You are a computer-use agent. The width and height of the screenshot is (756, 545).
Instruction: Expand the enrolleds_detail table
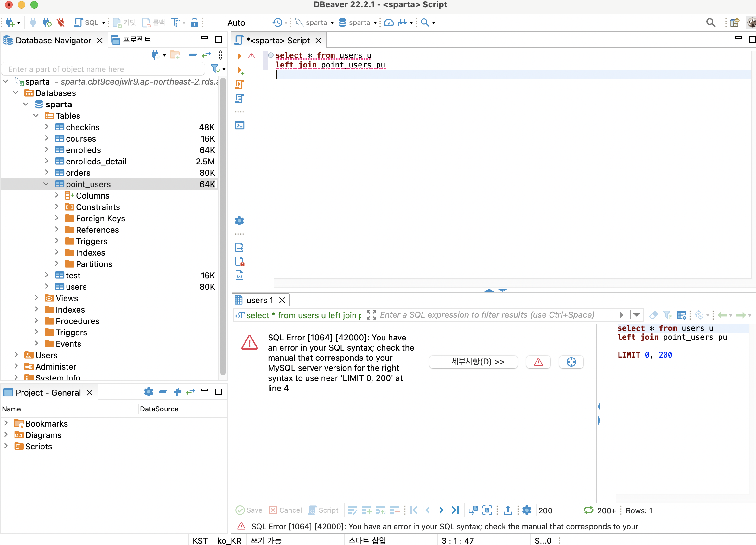click(46, 161)
